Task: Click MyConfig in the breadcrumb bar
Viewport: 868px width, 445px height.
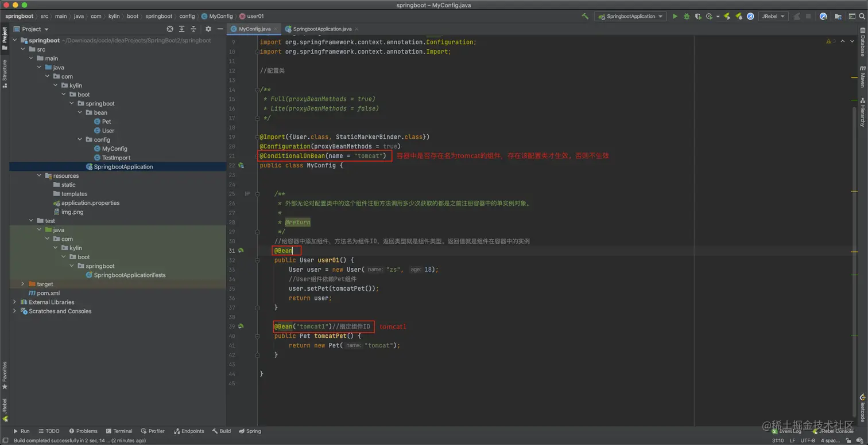Action: point(216,16)
